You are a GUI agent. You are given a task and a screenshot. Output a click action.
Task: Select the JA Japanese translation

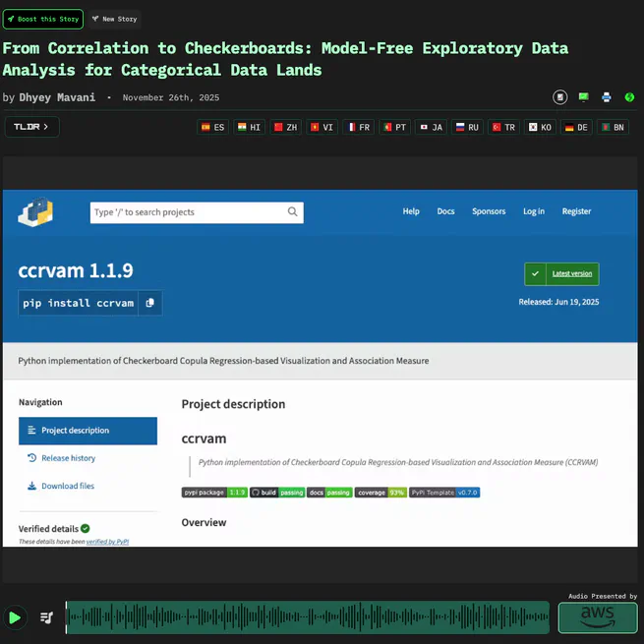431,128
